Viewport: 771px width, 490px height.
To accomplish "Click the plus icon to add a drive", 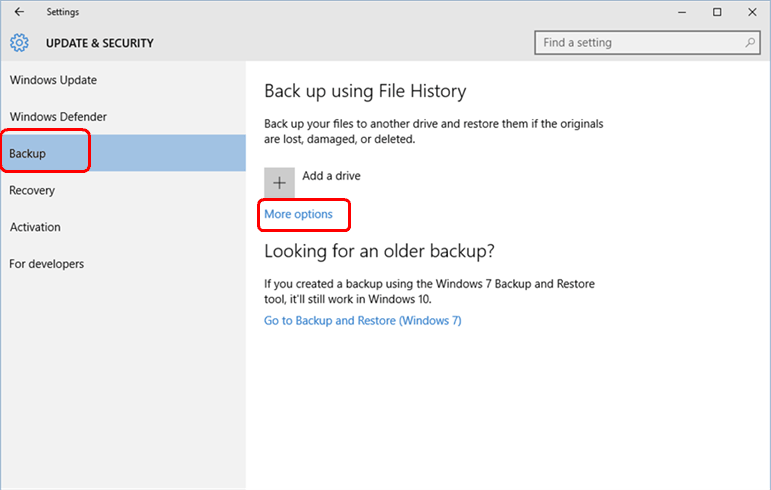I will point(279,183).
